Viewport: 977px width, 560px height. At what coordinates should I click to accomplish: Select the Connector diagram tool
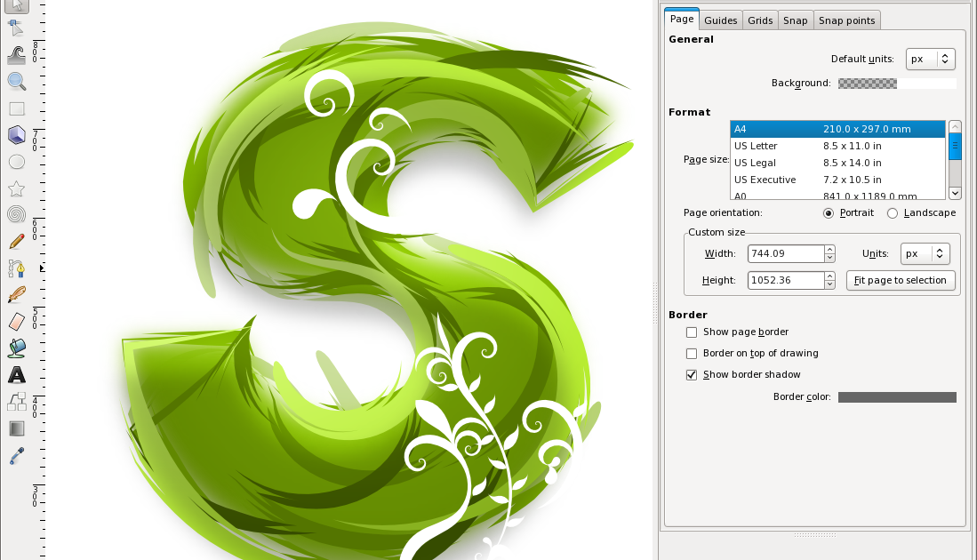click(x=16, y=401)
